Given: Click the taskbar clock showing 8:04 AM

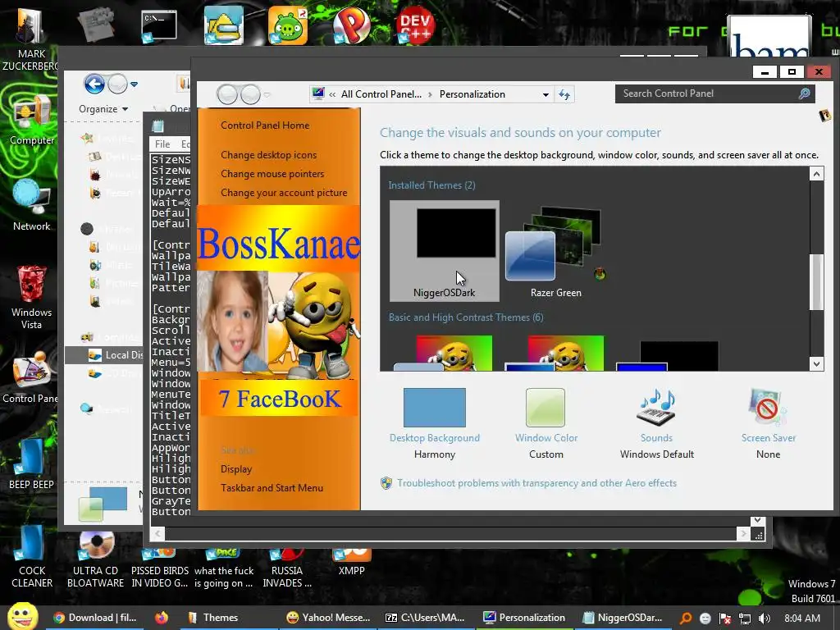Looking at the screenshot, I should coord(802,619).
